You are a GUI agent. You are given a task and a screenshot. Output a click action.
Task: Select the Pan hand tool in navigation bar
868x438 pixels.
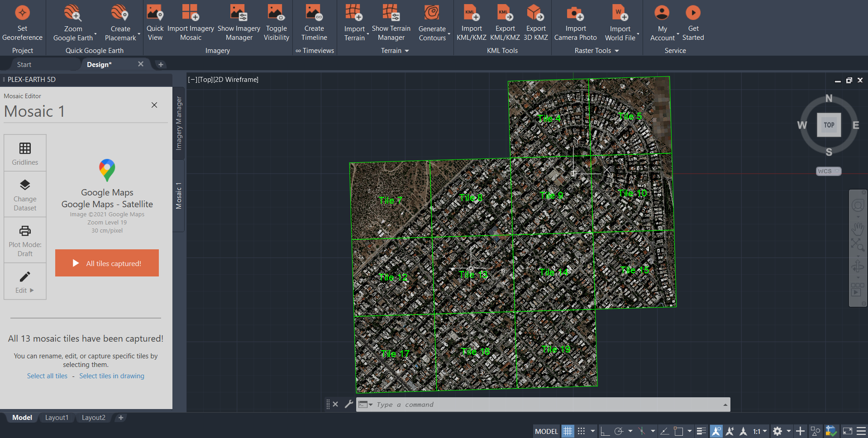[x=857, y=228]
